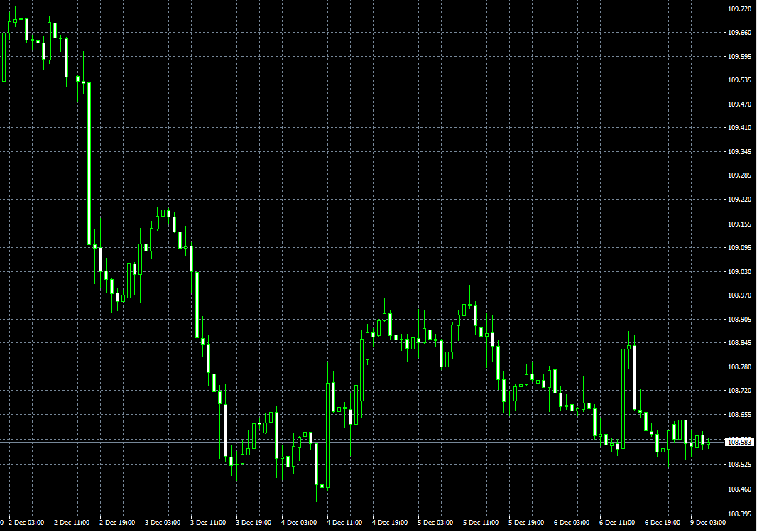Click the tall bullish candle rising to 108.83 on 6 Dec
Image resolution: width=757 pixels, height=532 pixels.
(x=623, y=396)
